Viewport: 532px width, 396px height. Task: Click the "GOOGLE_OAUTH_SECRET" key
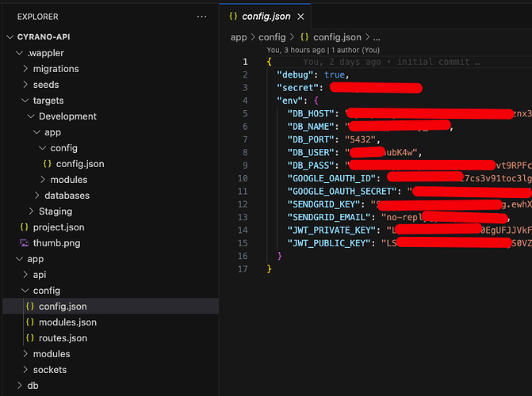pos(342,192)
